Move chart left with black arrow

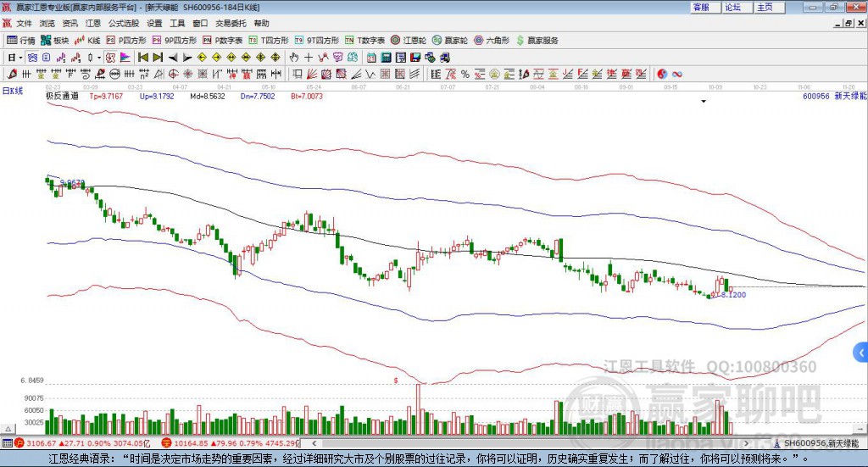173,58
